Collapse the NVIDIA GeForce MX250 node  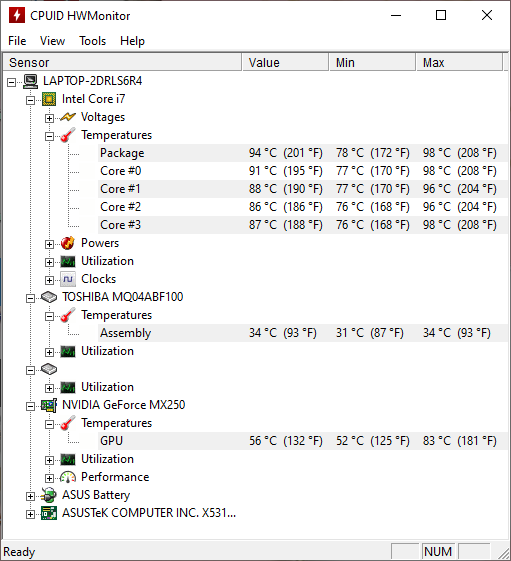tap(30, 406)
